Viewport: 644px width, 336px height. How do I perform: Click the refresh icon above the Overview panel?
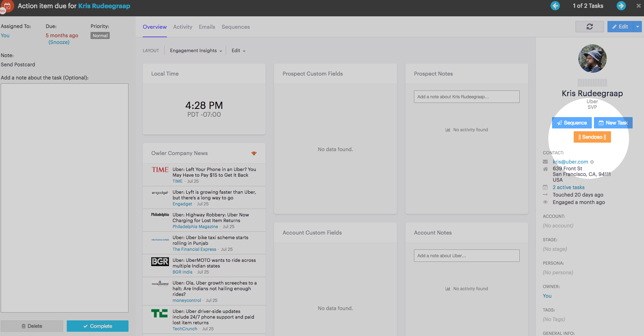click(x=589, y=27)
